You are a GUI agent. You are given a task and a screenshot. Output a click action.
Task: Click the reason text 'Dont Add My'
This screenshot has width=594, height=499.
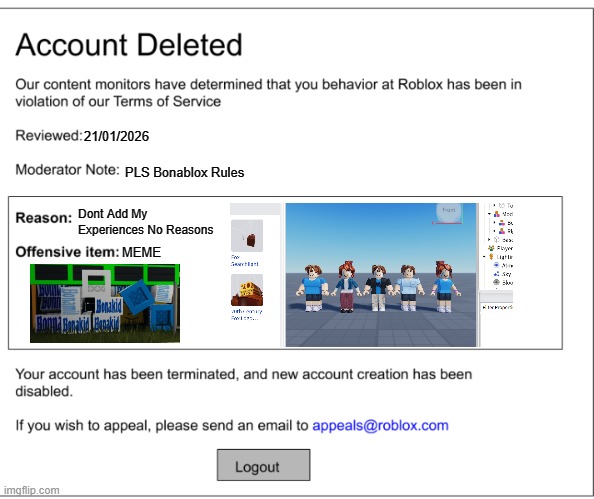point(113,214)
